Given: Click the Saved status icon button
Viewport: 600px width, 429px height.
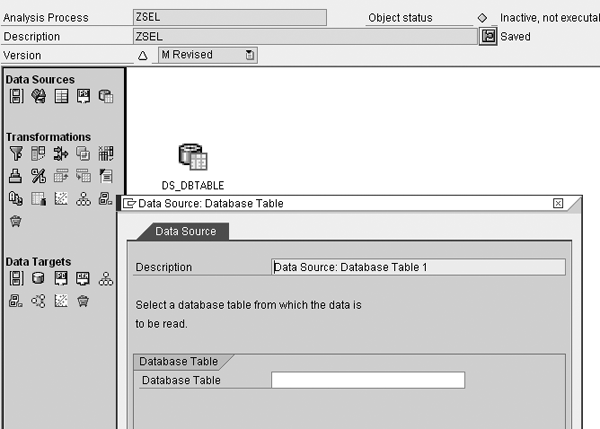Looking at the screenshot, I should 489,36.
